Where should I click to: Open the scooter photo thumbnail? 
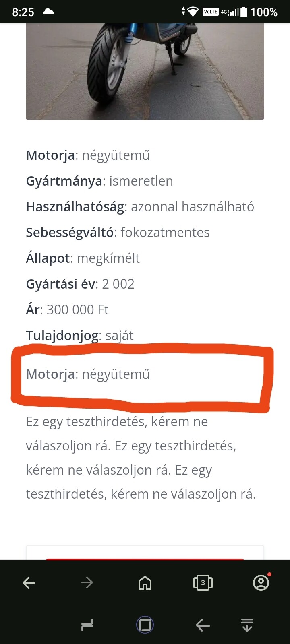pos(145,72)
